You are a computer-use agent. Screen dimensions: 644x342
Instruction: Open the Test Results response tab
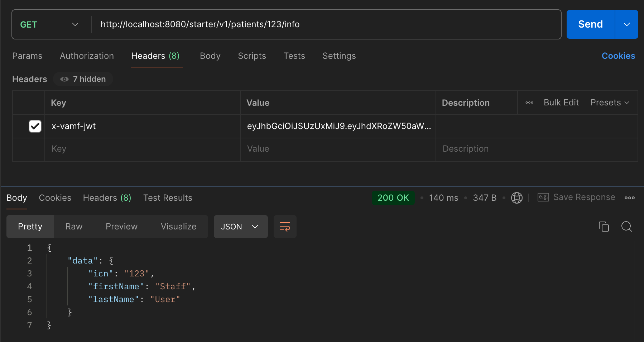tap(168, 198)
